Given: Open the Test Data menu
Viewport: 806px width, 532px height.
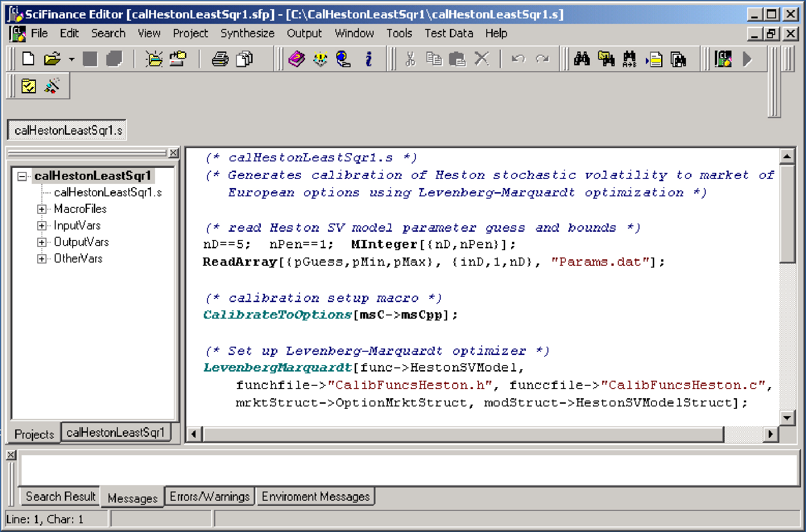Looking at the screenshot, I should point(449,34).
